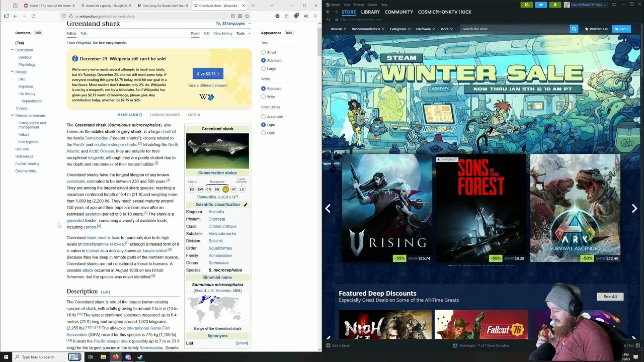Collapse the Biology section in contents
Image resolution: width=644 pixels, height=362 pixels.
(x=12, y=71)
